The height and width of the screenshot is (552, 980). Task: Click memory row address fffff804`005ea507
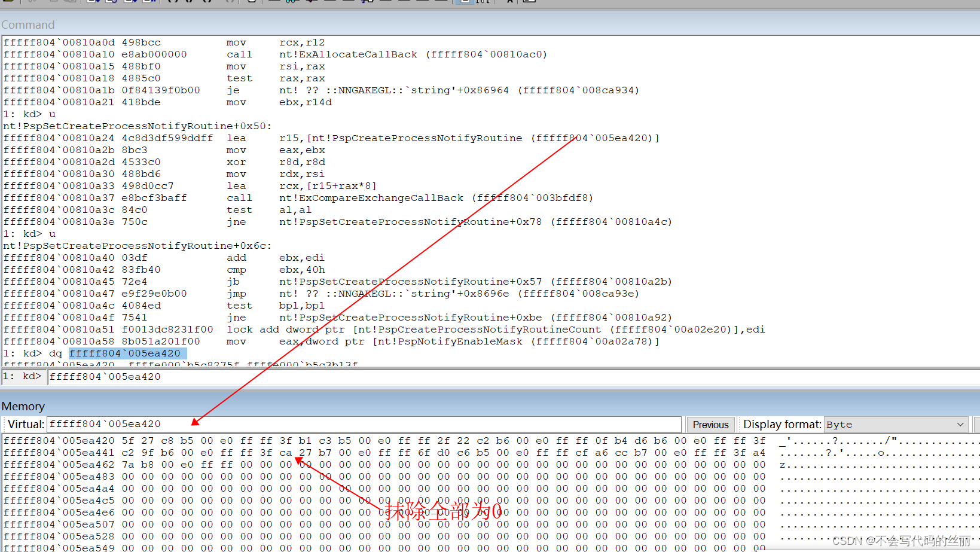59,524
